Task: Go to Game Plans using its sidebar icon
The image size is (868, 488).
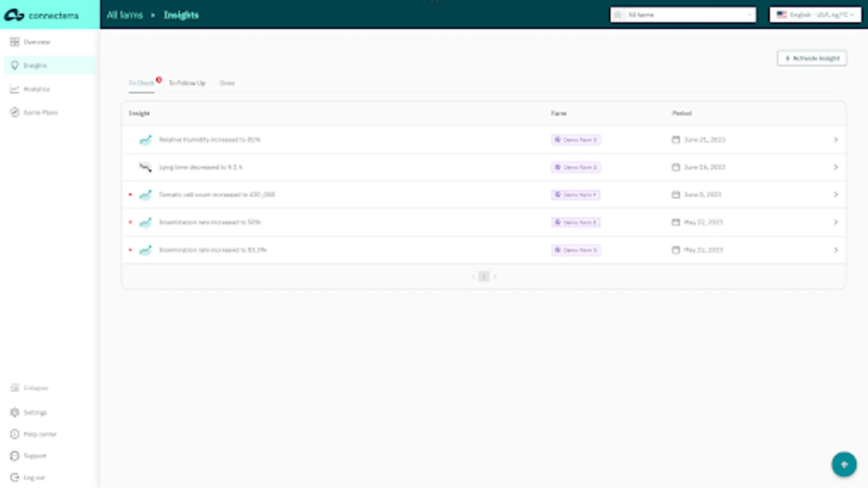Action: (15, 112)
